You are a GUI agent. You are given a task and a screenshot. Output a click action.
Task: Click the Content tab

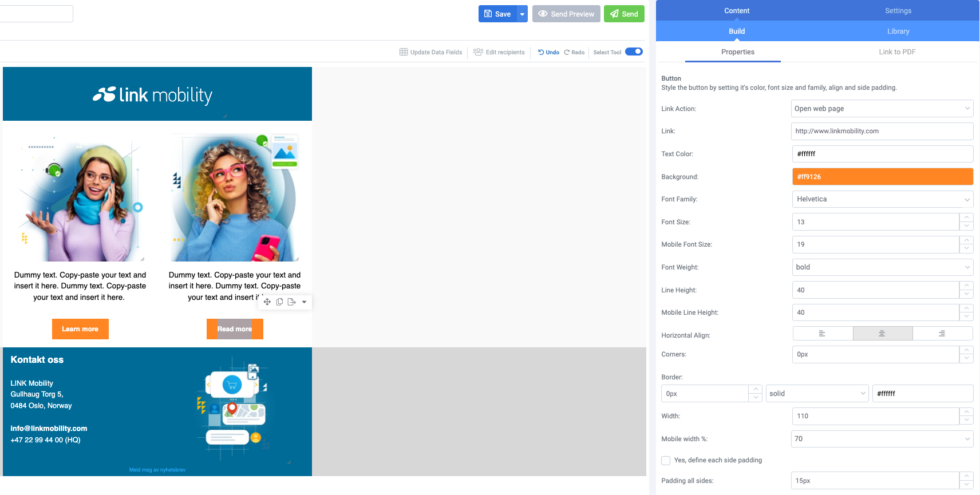click(737, 11)
